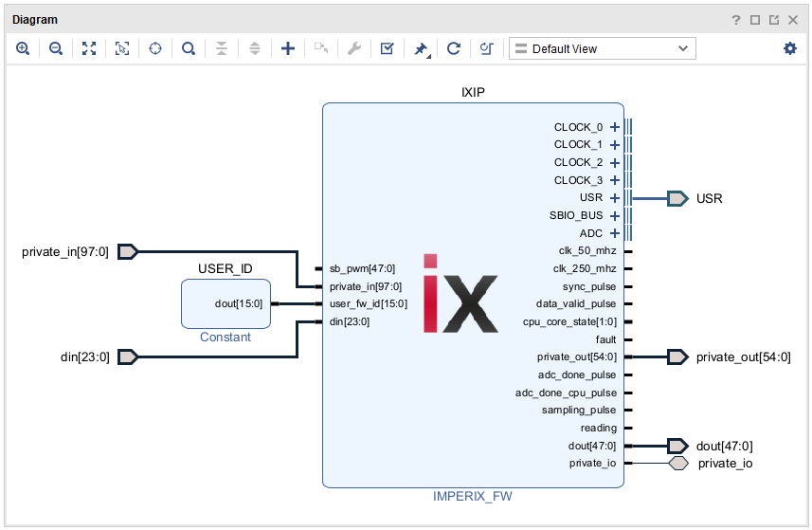Expand the USR interface on IXIP
The height and width of the screenshot is (530, 812).
[615, 198]
